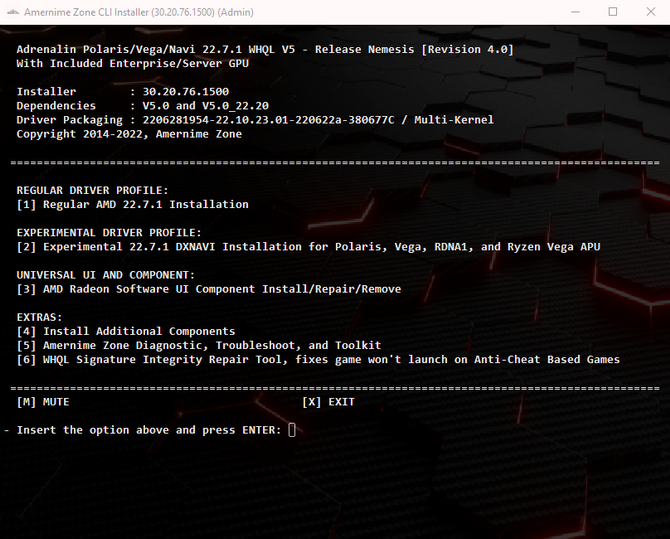Click the 'REGULAR DRIVER PROFILE:' heading
Screen dimensions: 670x539
click(93, 190)
